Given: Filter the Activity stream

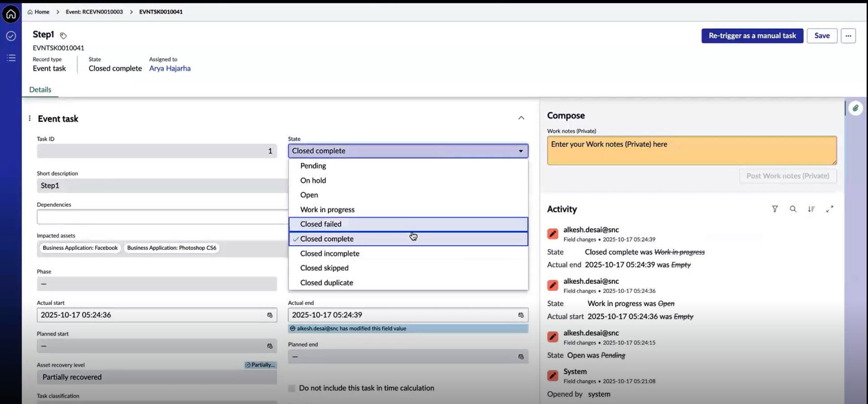Looking at the screenshot, I should coord(775,209).
